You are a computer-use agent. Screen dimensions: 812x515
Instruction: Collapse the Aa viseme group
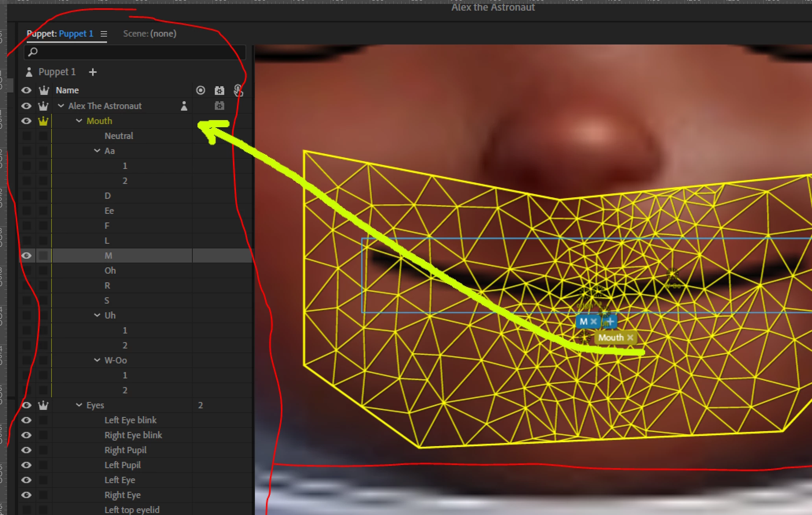(x=97, y=151)
